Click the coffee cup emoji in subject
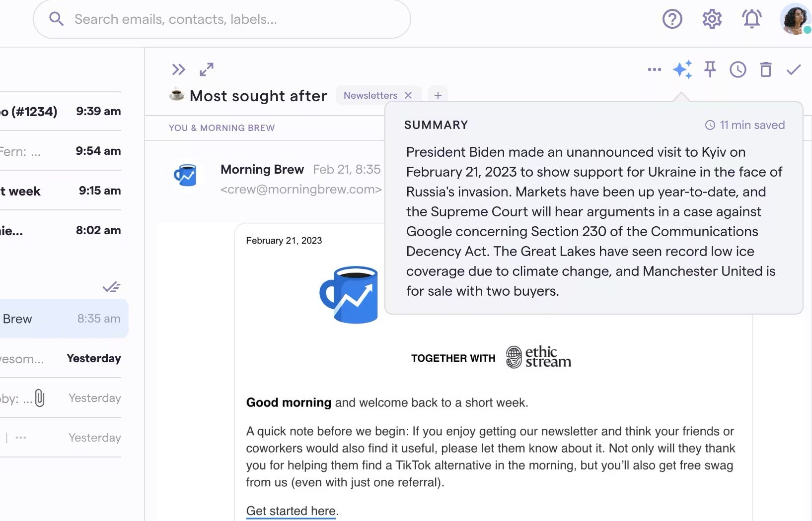 click(176, 94)
